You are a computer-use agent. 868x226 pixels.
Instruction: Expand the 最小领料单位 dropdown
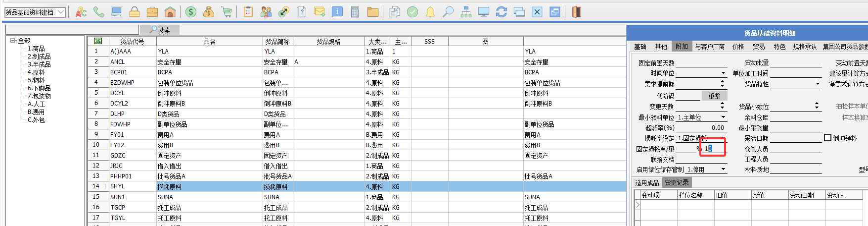pyautogui.click(x=723, y=117)
